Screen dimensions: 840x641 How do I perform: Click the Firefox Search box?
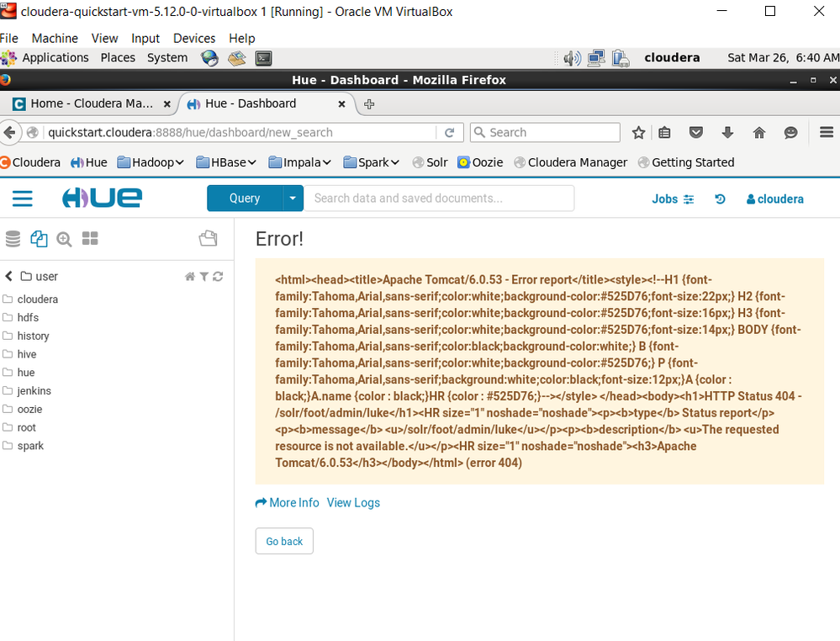(x=546, y=132)
